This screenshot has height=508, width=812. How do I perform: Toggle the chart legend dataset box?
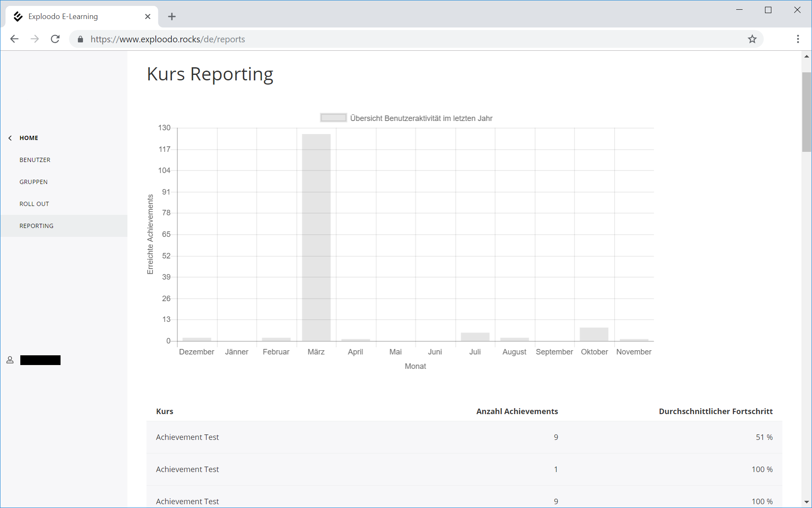coord(333,118)
